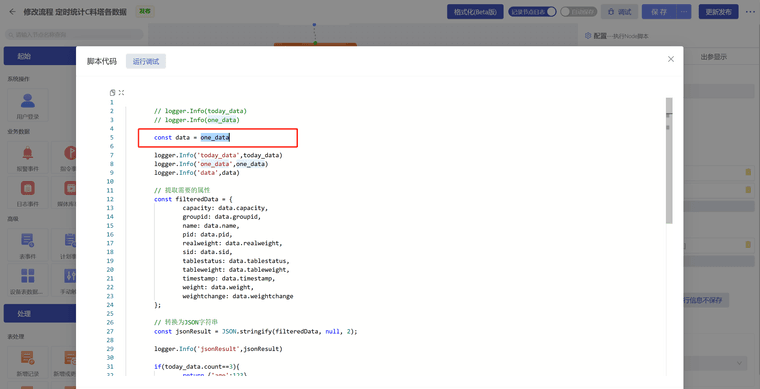Viewport: 760px width, 389px height.
Task: Click the media library node icon
Action: (x=70, y=188)
